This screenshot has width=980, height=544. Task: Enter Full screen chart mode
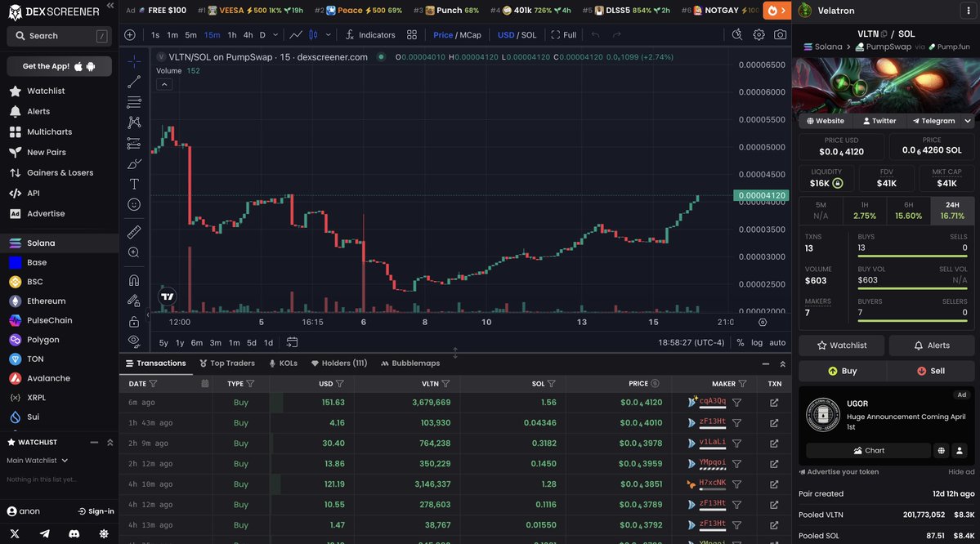564,35
